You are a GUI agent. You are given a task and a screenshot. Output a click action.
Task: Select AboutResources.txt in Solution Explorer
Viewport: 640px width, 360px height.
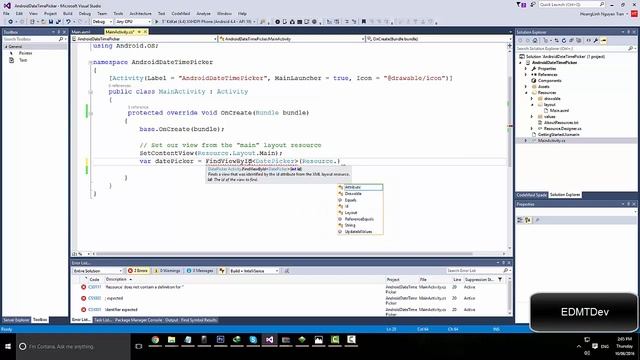click(x=561, y=122)
